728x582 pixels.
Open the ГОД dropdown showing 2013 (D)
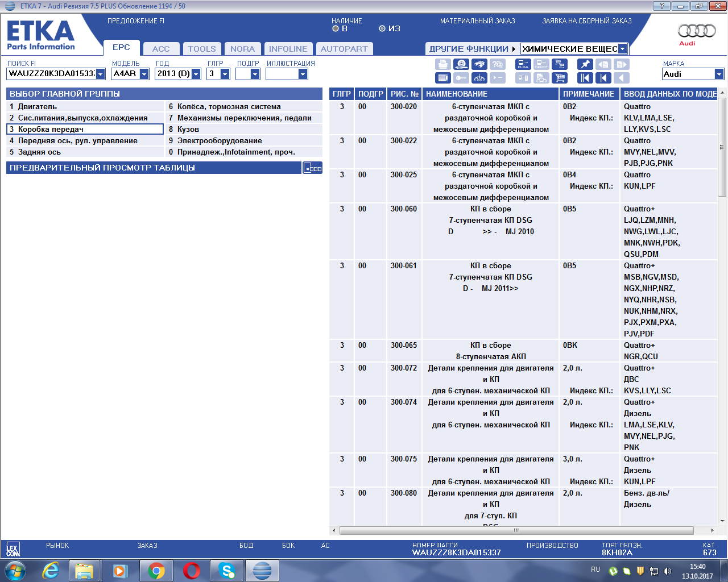pyautogui.click(x=196, y=74)
